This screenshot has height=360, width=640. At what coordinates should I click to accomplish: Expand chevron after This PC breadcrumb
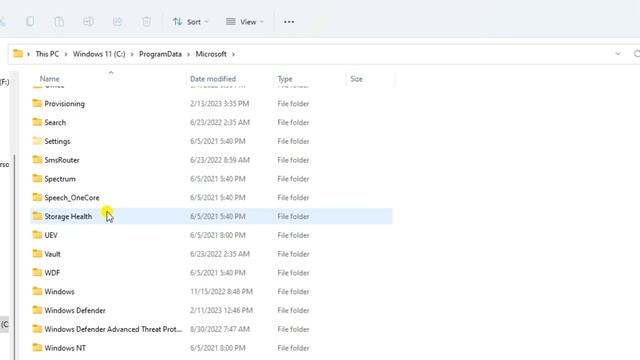pos(66,54)
